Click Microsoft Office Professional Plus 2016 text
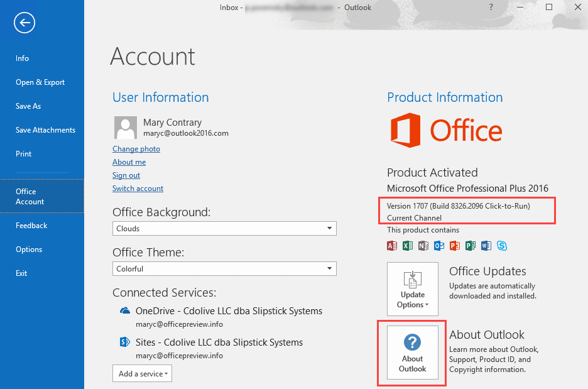 click(x=467, y=189)
